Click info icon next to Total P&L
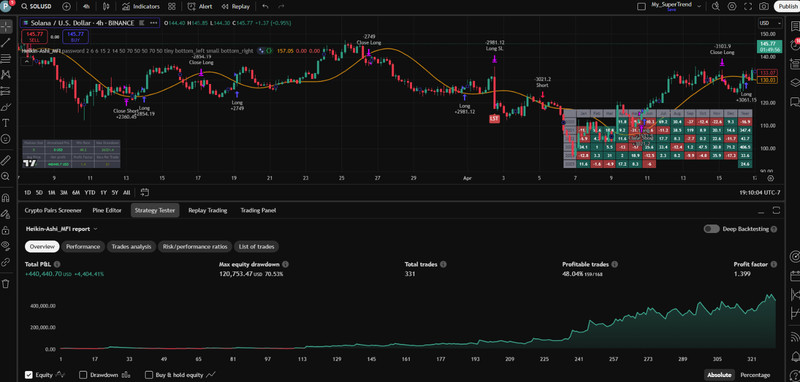 (x=57, y=264)
